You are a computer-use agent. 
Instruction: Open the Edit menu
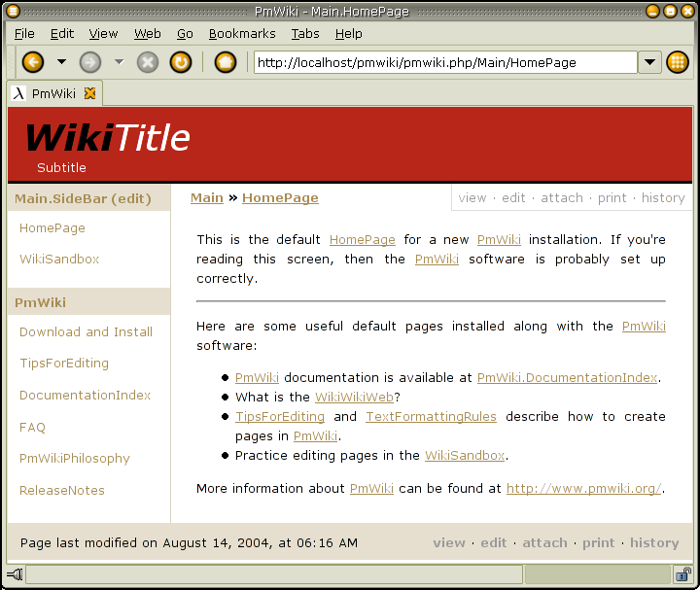tap(61, 33)
